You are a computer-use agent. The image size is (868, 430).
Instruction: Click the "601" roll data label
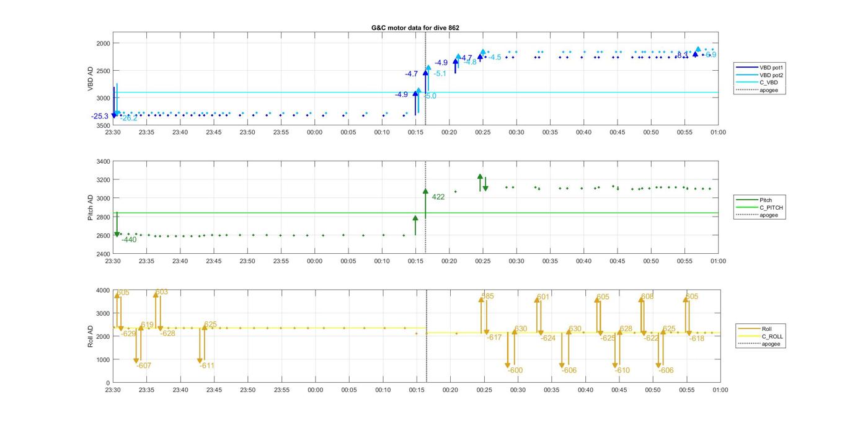click(543, 297)
